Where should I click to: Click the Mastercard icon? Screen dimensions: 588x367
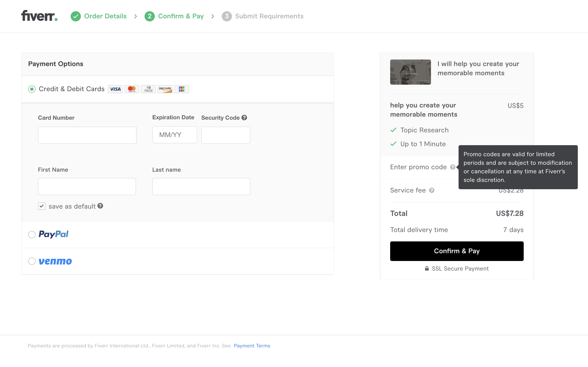(x=132, y=89)
